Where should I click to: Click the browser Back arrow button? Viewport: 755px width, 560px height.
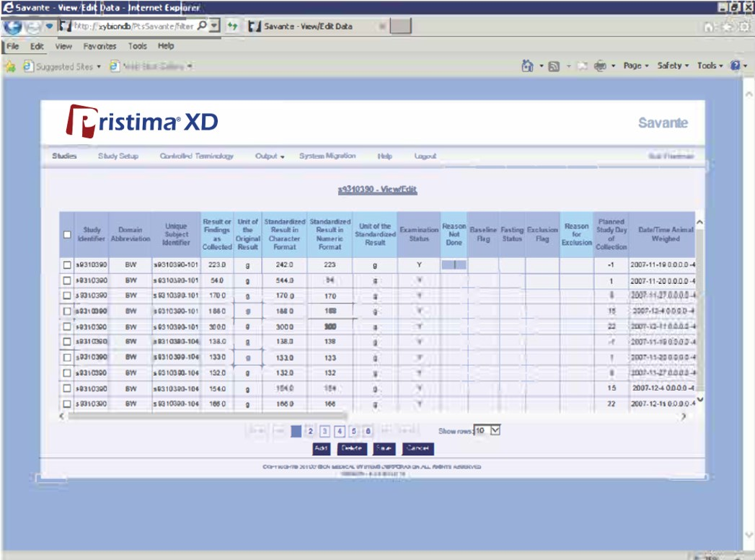13,27
